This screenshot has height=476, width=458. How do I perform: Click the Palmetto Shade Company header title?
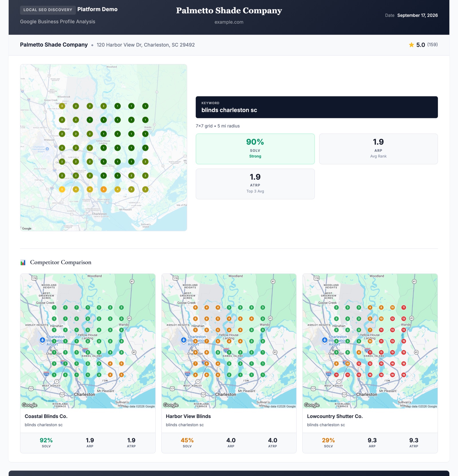(x=229, y=11)
